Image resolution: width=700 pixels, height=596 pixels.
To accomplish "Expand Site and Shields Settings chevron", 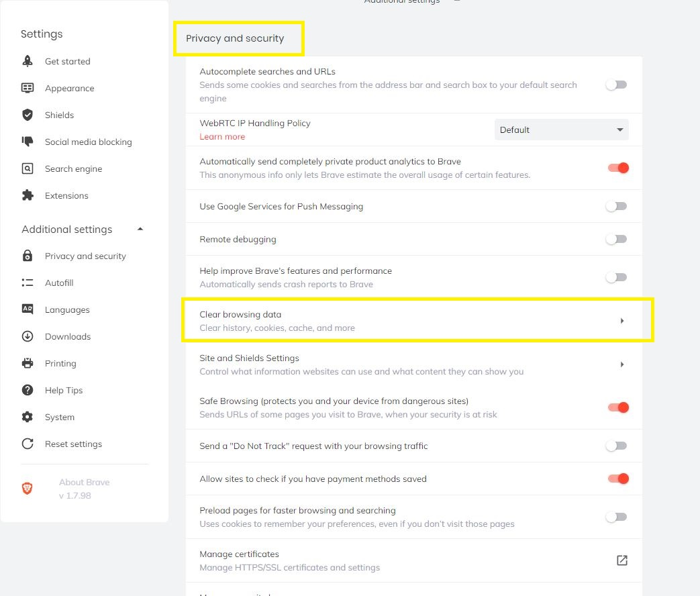I will [622, 364].
